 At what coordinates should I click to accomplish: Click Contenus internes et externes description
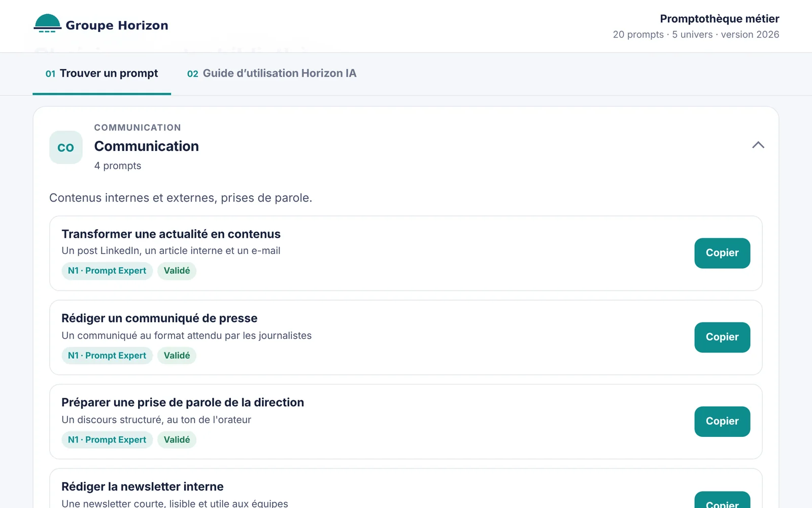coord(181,198)
